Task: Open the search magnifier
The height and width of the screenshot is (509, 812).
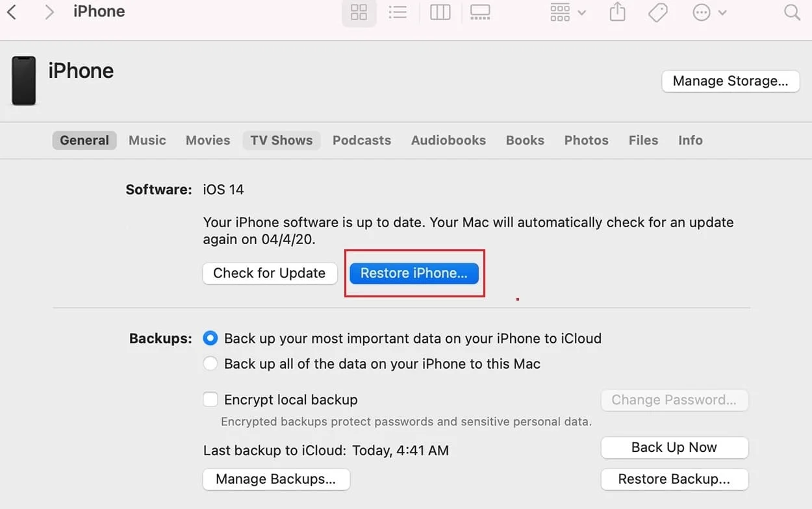Action: pyautogui.click(x=791, y=12)
